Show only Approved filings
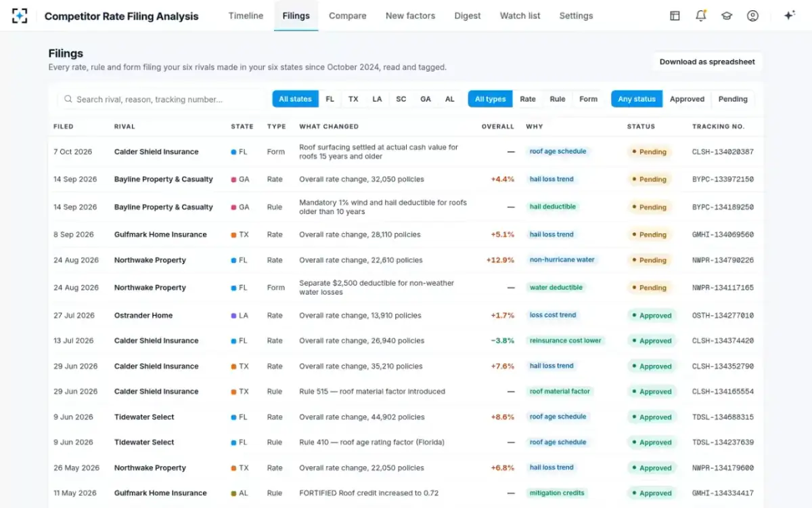Image resolution: width=812 pixels, height=508 pixels. tap(687, 99)
